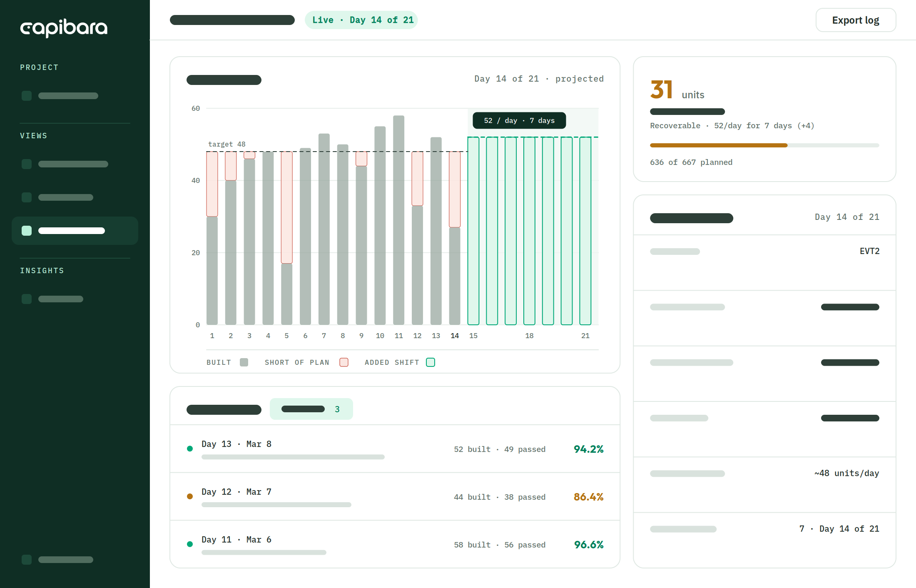Viewport: 916px width, 588px height.
Task: Open the Day 13 · Mar 8 row
Action: coord(395,449)
